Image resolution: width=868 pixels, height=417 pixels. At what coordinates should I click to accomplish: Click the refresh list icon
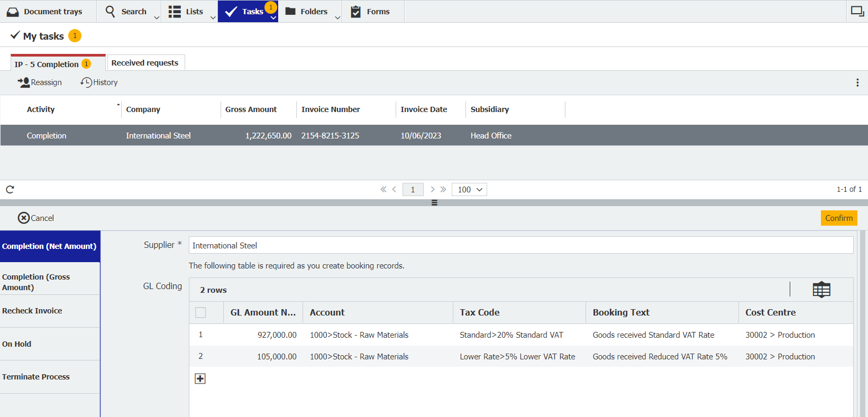click(x=10, y=189)
